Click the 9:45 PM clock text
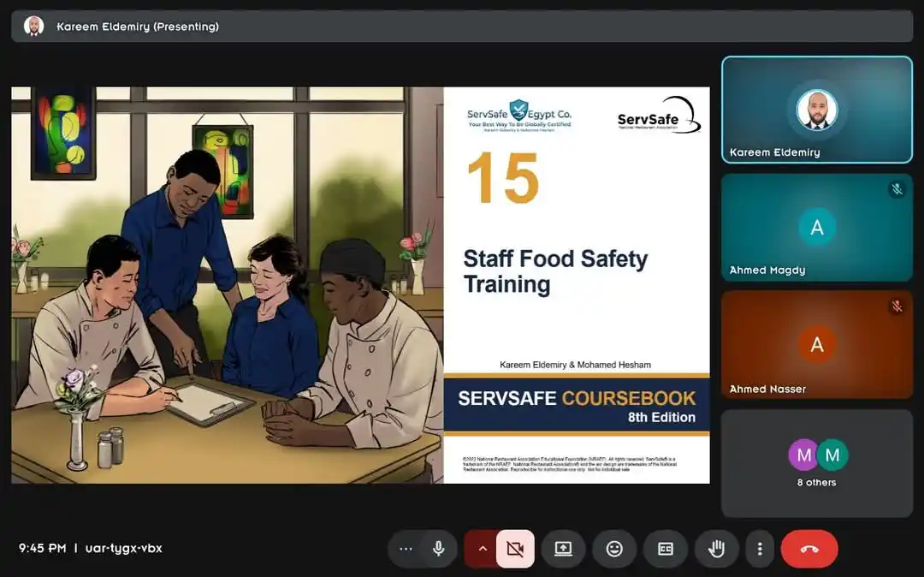Screen dimensions: 924x577 tap(43, 548)
